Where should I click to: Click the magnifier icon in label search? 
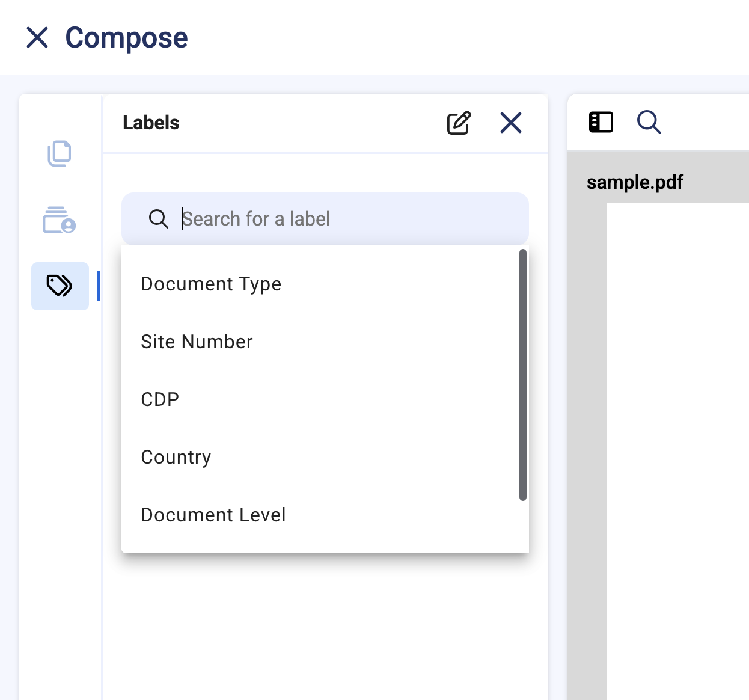[158, 219]
